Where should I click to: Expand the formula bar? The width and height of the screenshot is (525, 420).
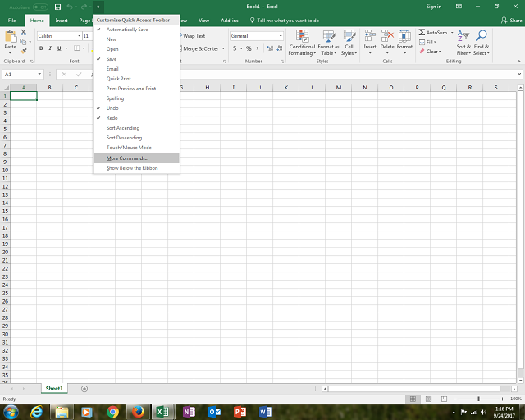pyautogui.click(x=519, y=74)
